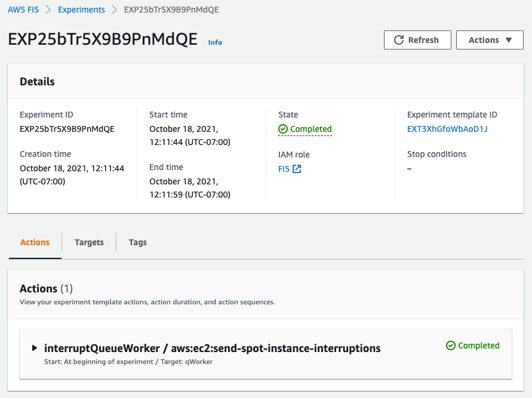Click the Actions button's caret arrow

pyautogui.click(x=508, y=40)
